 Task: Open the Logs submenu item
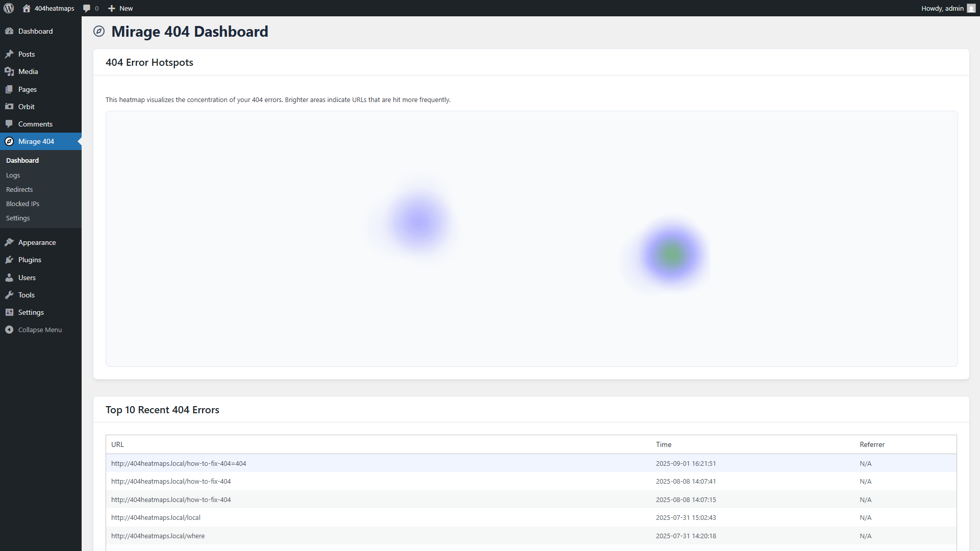pyautogui.click(x=13, y=175)
